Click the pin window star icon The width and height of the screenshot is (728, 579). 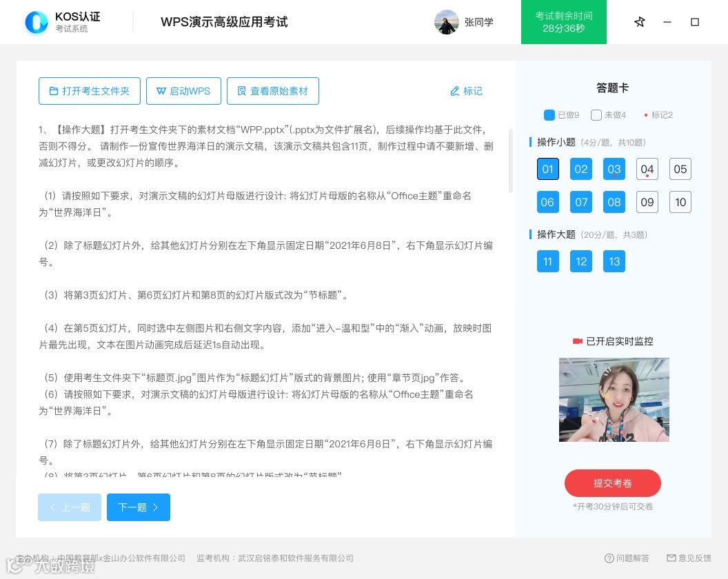pyautogui.click(x=639, y=22)
